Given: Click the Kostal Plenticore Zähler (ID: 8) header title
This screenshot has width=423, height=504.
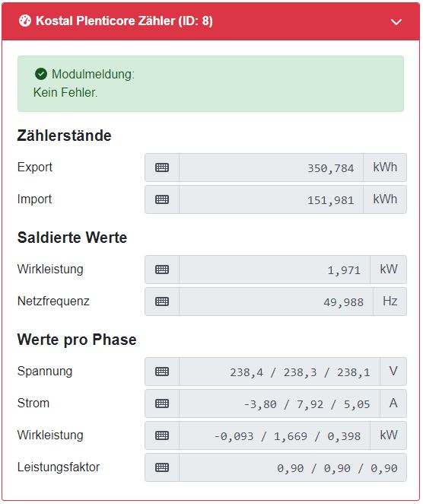Looking at the screenshot, I should pos(124,21).
